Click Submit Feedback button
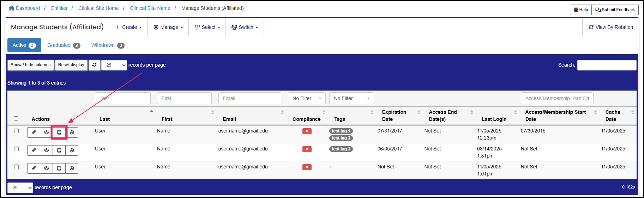The height and width of the screenshot is (198, 644). (x=615, y=10)
